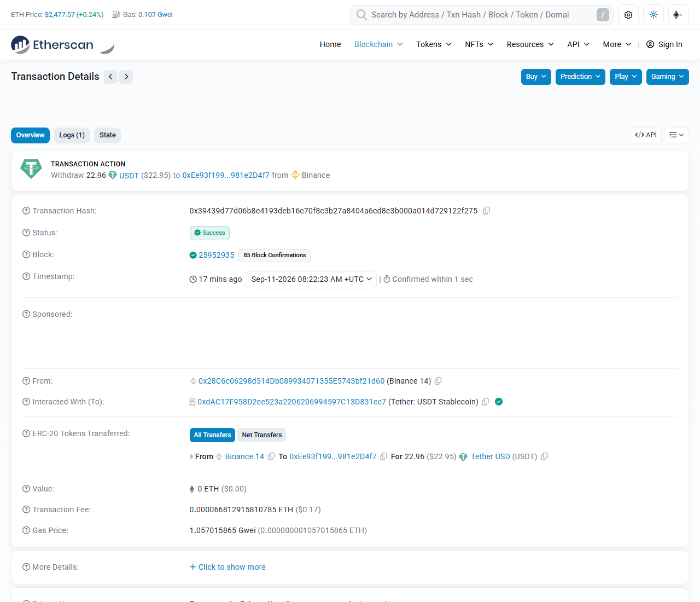Image resolution: width=700 pixels, height=602 pixels.
Task: Open the Prediction dropdown
Action: tap(580, 77)
